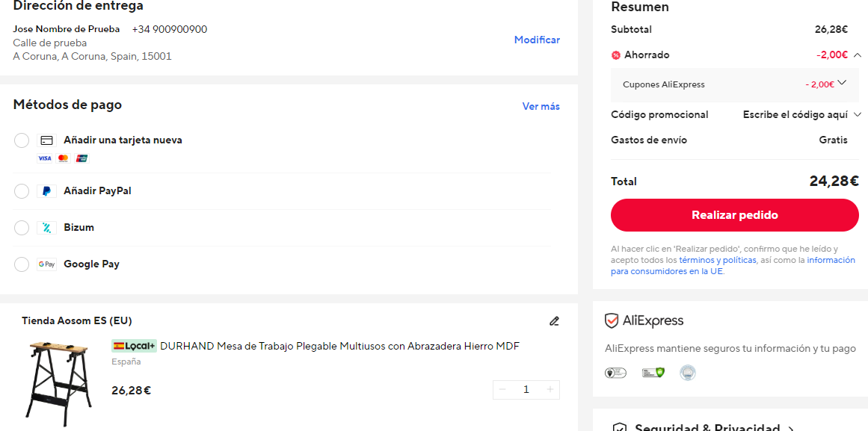The image size is (868, 431).
Task: Click the DURHAND Mesa de Trabajo product title
Action: (339, 347)
